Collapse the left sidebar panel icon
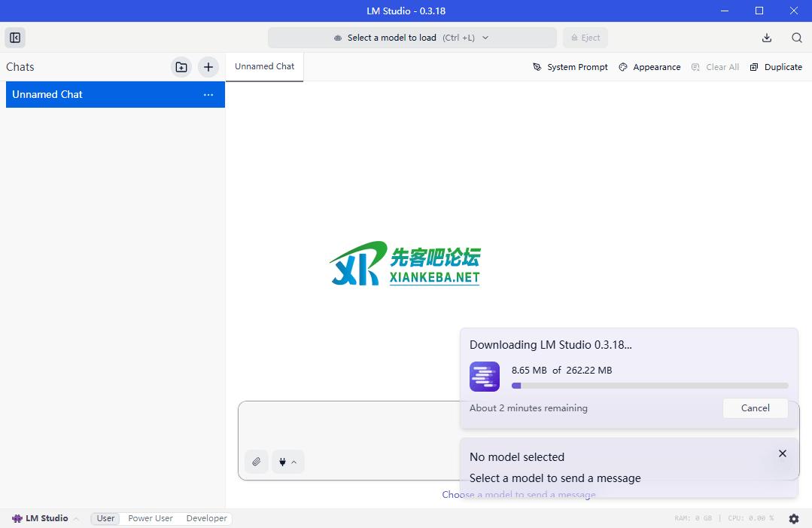 pos(15,38)
